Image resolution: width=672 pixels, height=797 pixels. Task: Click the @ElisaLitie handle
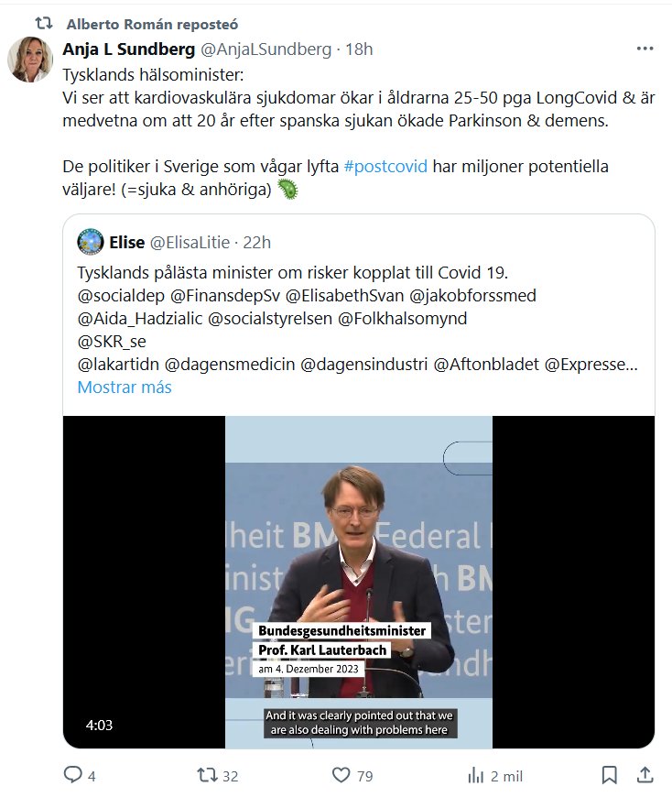[190, 243]
